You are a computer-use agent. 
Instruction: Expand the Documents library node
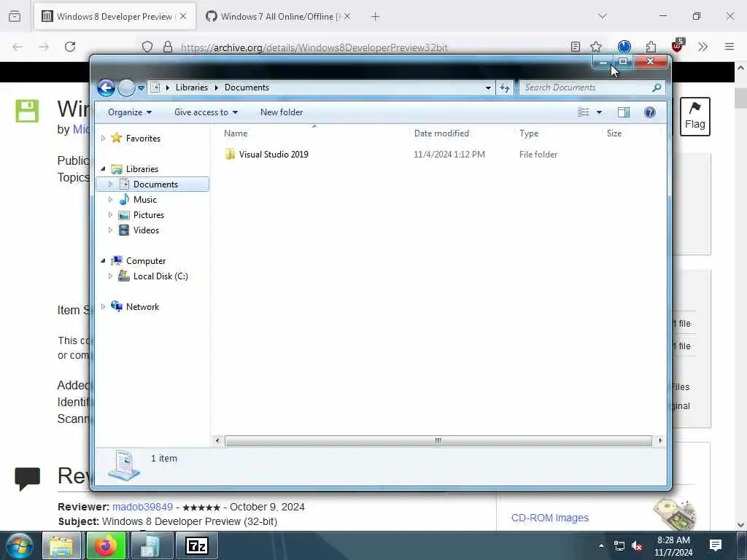pyautogui.click(x=111, y=184)
